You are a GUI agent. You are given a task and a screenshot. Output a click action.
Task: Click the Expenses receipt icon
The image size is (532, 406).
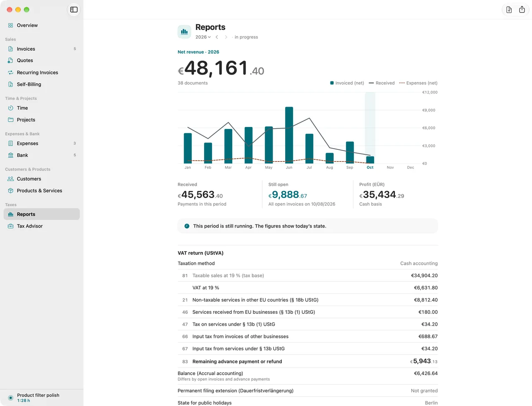pos(11,144)
